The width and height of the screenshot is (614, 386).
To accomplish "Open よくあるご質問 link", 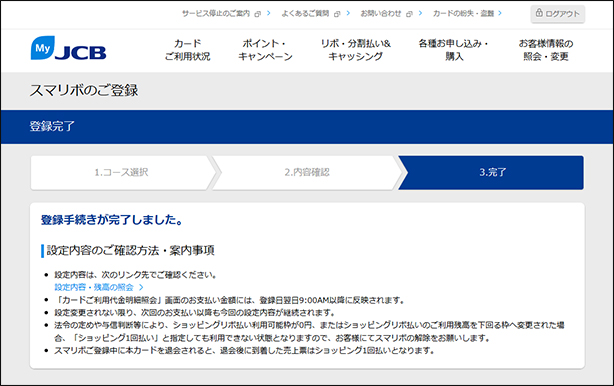I will pos(305,14).
